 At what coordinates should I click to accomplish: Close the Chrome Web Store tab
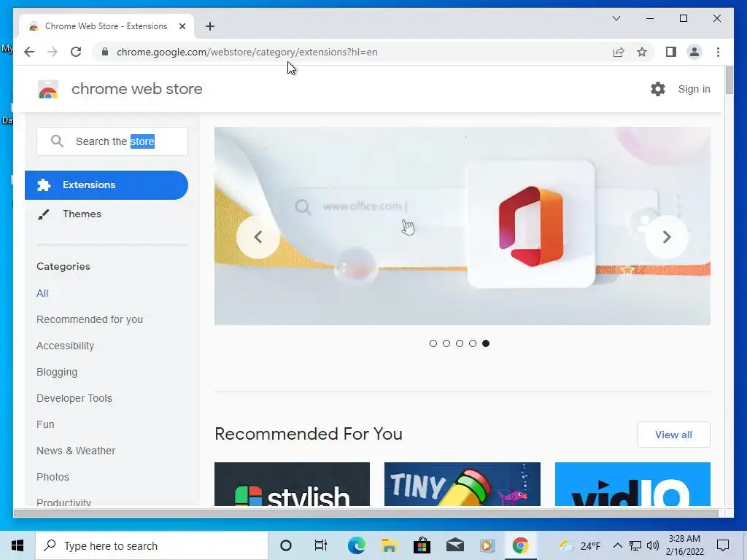tap(182, 26)
